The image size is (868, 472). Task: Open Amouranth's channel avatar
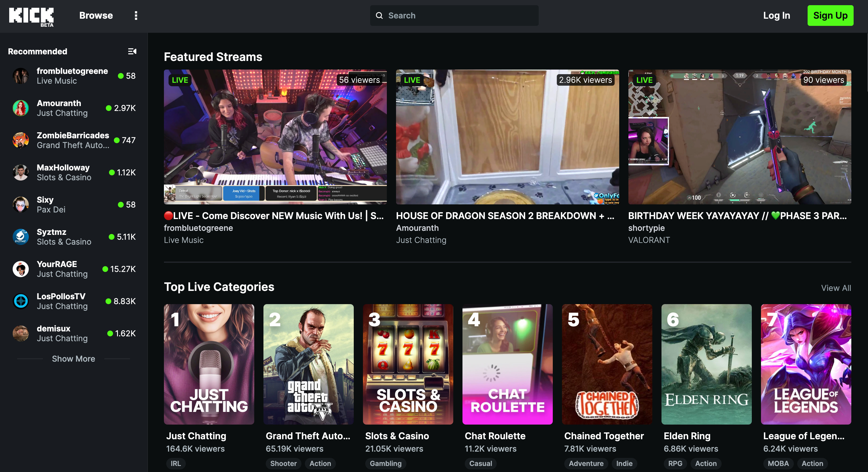[20, 108]
